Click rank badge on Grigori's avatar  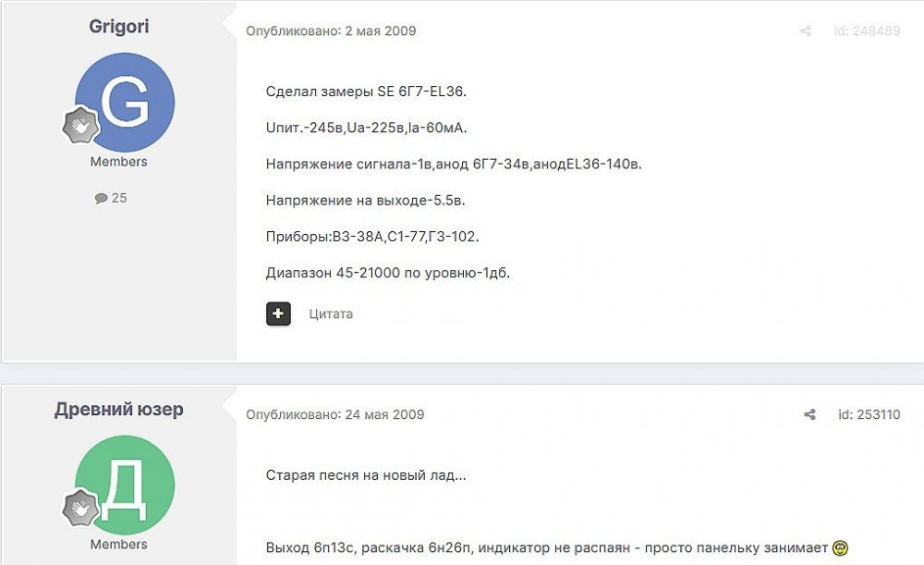tap(81, 126)
